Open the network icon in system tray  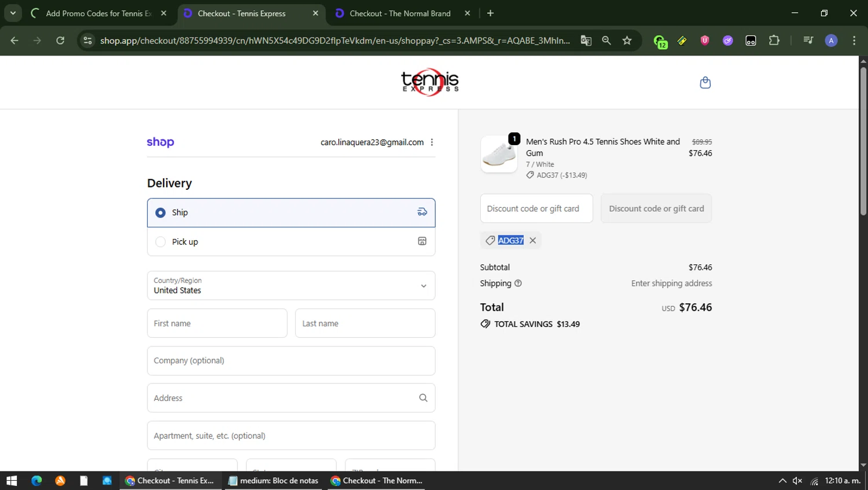pos(814,481)
